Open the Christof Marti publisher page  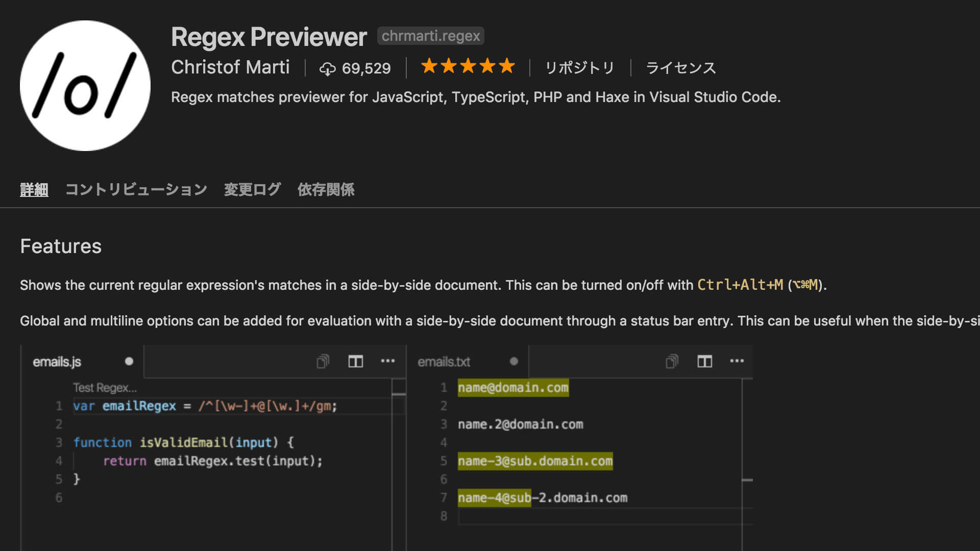pyautogui.click(x=231, y=67)
